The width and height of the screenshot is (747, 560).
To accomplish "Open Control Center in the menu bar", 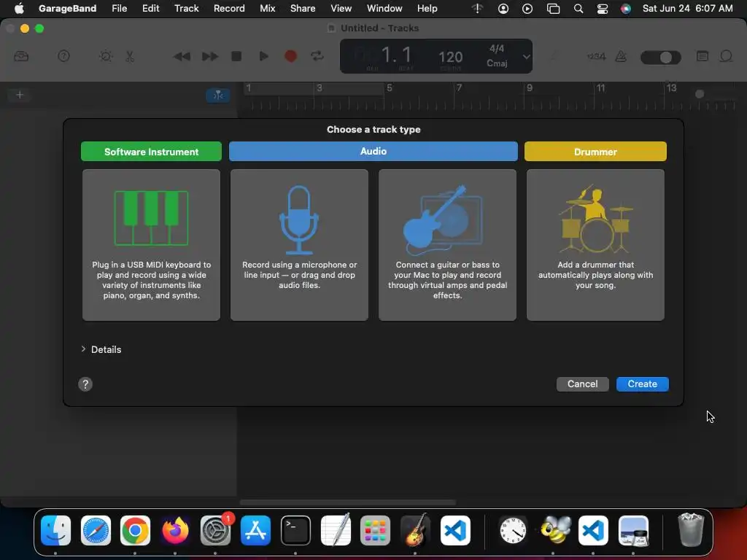I will point(602,9).
